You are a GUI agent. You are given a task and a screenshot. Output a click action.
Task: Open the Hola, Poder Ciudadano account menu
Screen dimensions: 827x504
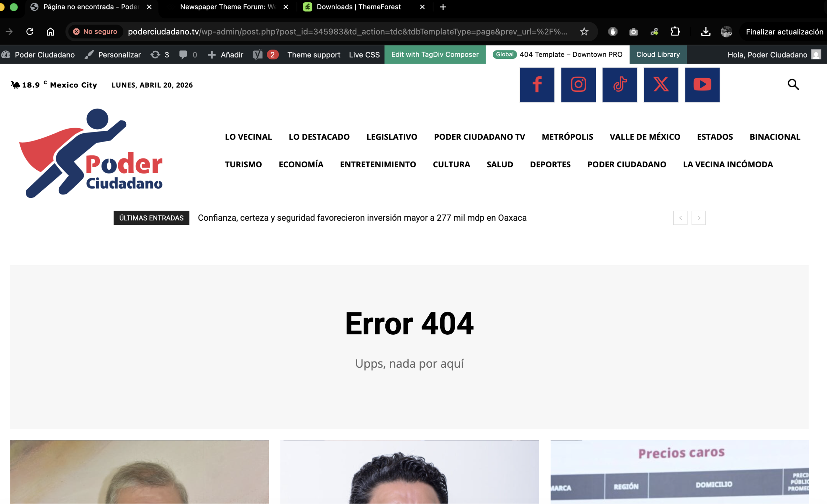pyautogui.click(x=774, y=54)
